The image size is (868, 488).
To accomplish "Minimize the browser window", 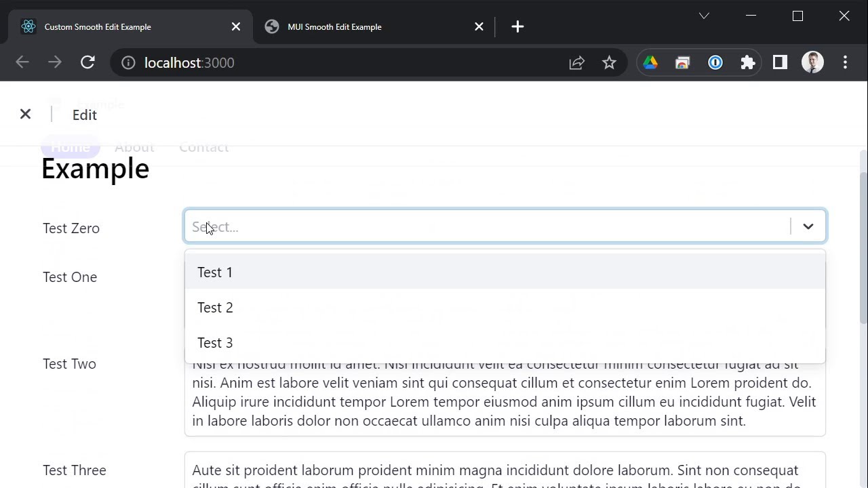I will (751, 16).
